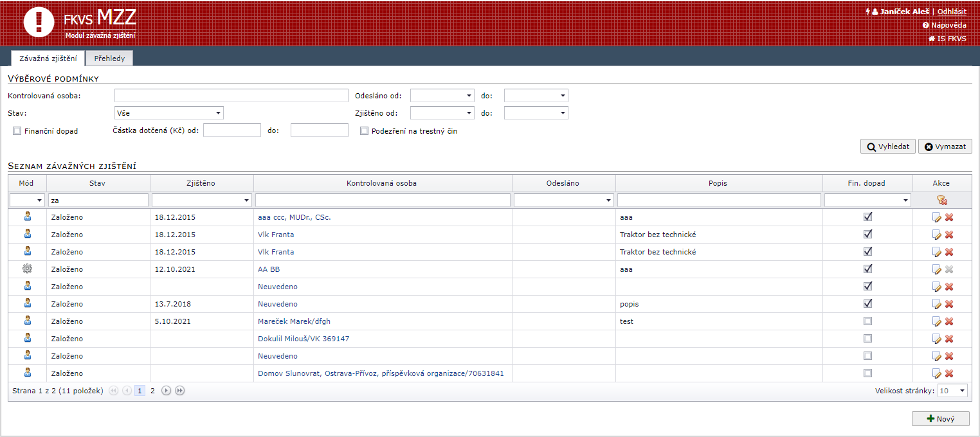
Task: Edit the Domov Slunovrat record
Action: (x=937, y=373)
